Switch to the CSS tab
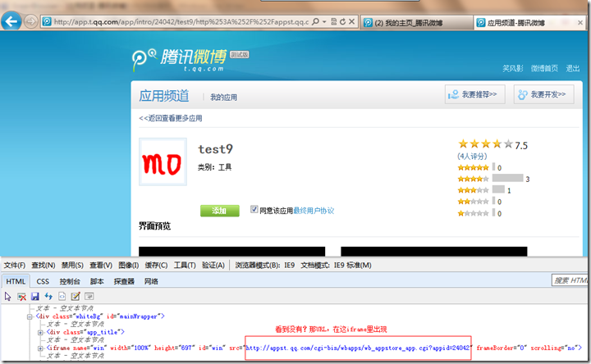Image resolution: width=591 pixels, height=364 pixels. 43,281
